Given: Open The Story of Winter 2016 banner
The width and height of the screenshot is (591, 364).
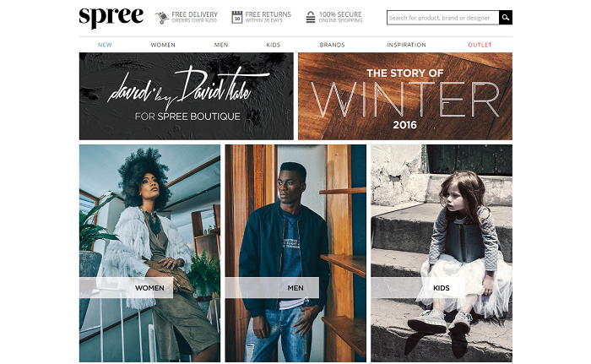Looking at the screenshot, I should click(x=405, y=96).
